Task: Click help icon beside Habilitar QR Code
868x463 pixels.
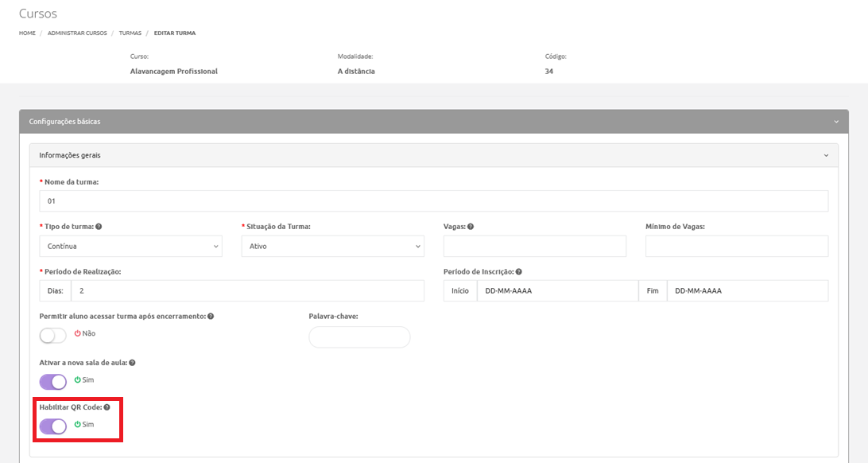Action: coord(107,407)
